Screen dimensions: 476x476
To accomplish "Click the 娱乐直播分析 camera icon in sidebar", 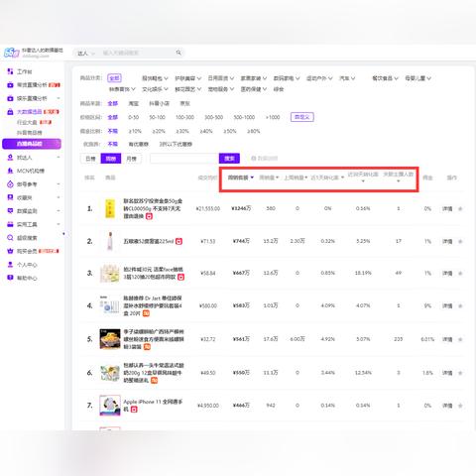I will click(x=10, y=98).
